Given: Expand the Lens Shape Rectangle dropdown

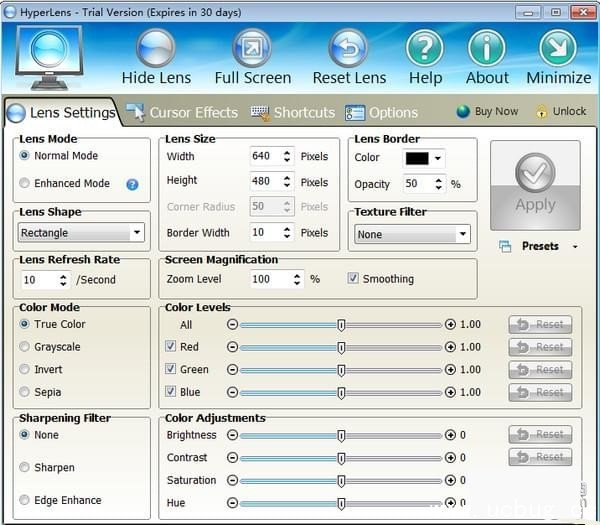Looking at the screenshot, I should [82, 233].
